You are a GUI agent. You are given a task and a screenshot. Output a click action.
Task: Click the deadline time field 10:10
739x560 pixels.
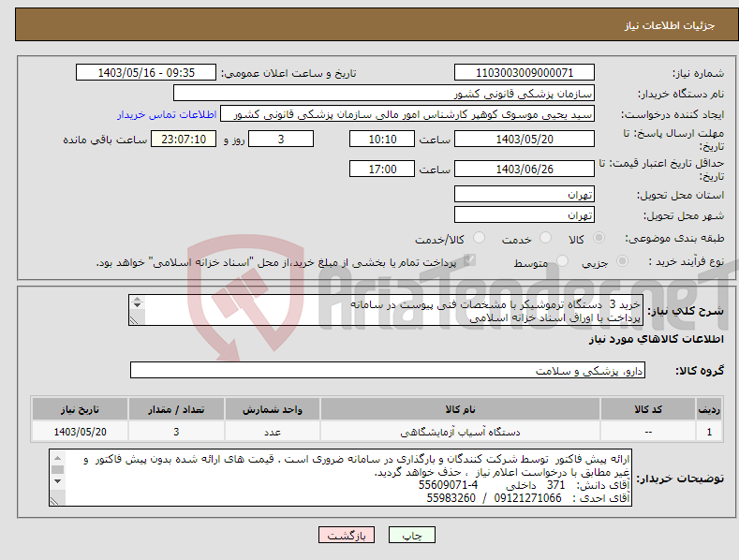[382, 139]
